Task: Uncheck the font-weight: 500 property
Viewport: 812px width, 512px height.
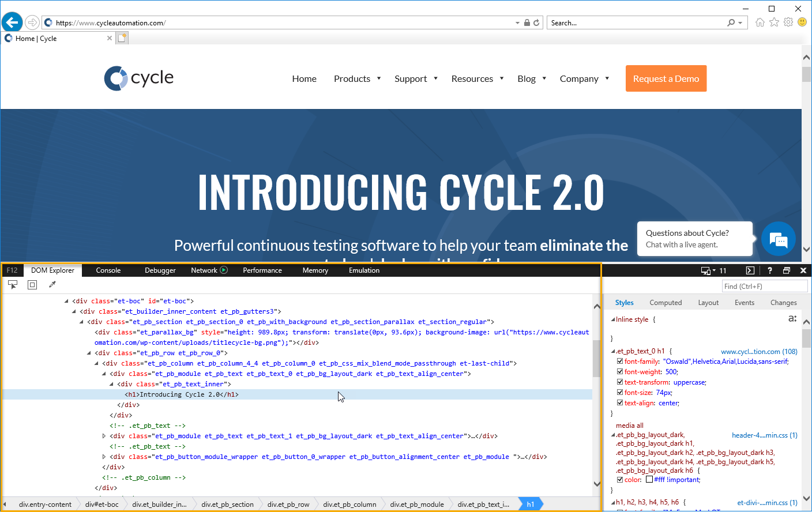Action: click(x=620, y=372)
